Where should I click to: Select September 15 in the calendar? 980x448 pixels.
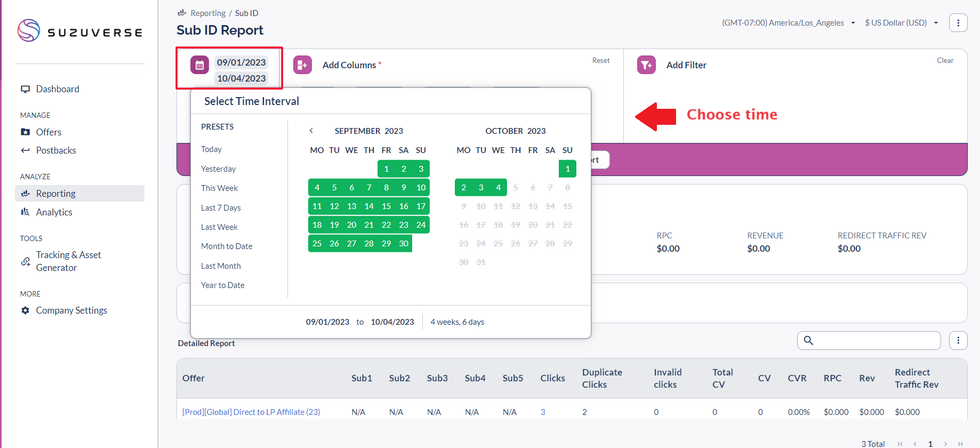(386, 206)
